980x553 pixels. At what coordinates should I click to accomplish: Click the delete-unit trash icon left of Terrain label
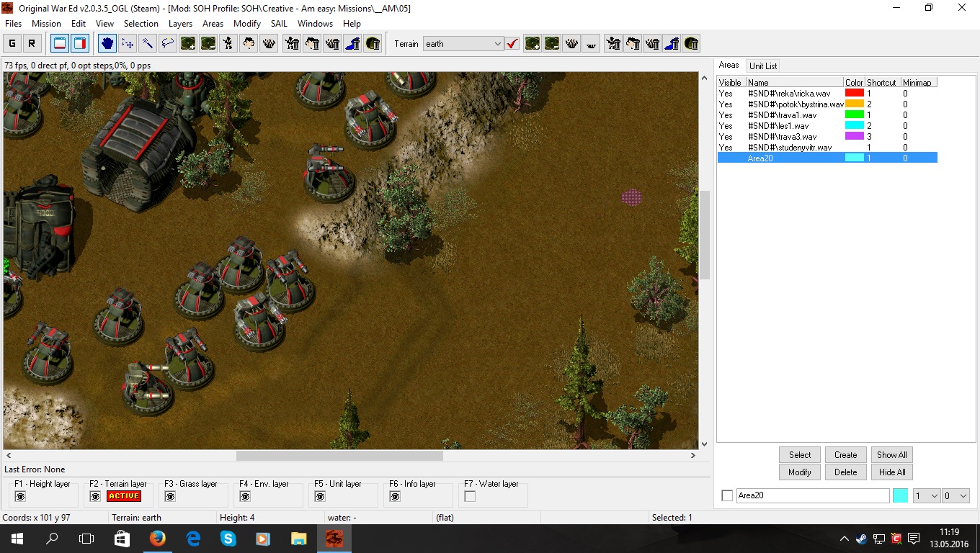pyautogui.click(x=292, y=43)
